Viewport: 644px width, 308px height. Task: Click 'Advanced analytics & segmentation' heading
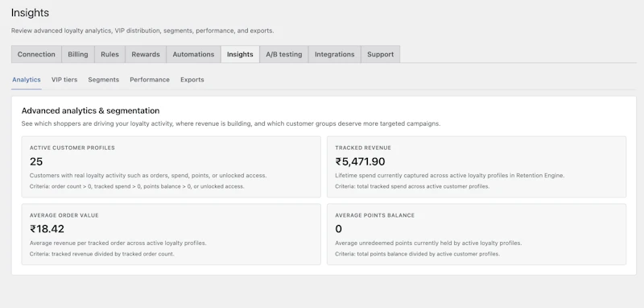[x=90, y=110]
